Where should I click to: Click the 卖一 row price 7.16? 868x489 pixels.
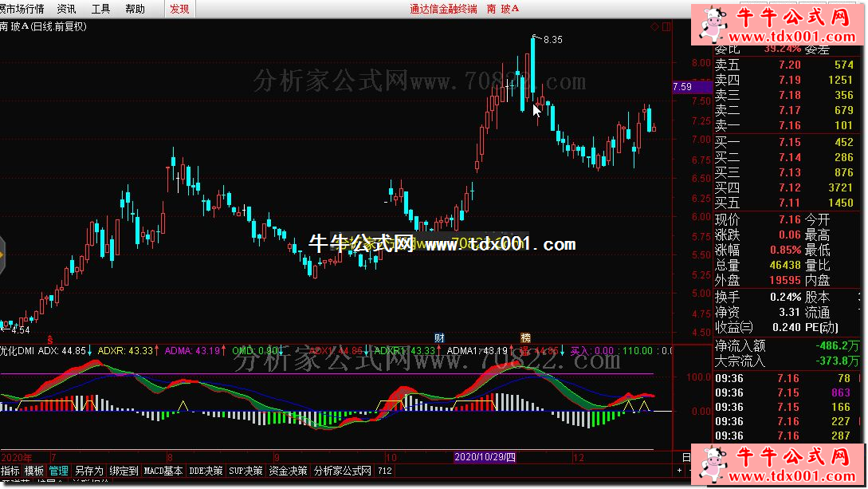(x=789, y=126)
